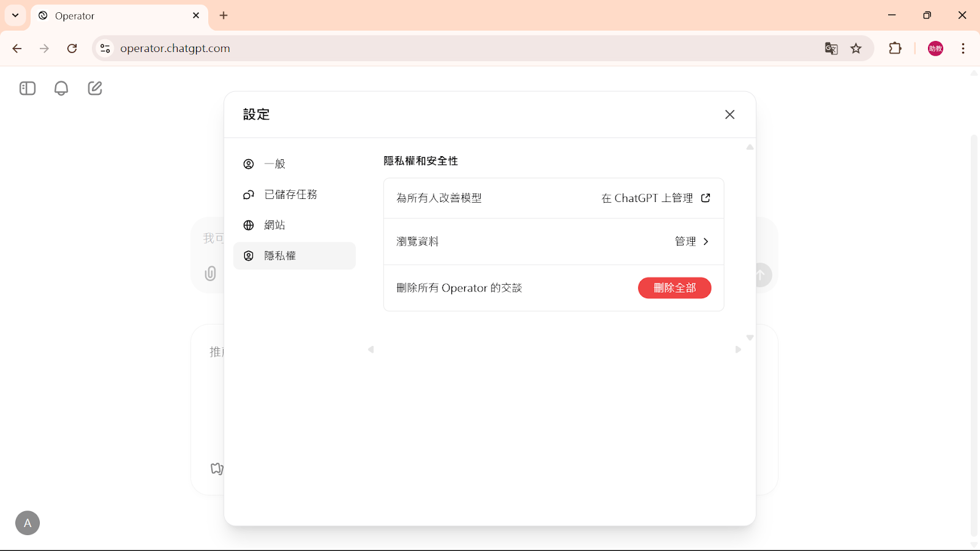
Task: Bookmark this page with star icon
Action: [x=856, y=48]
